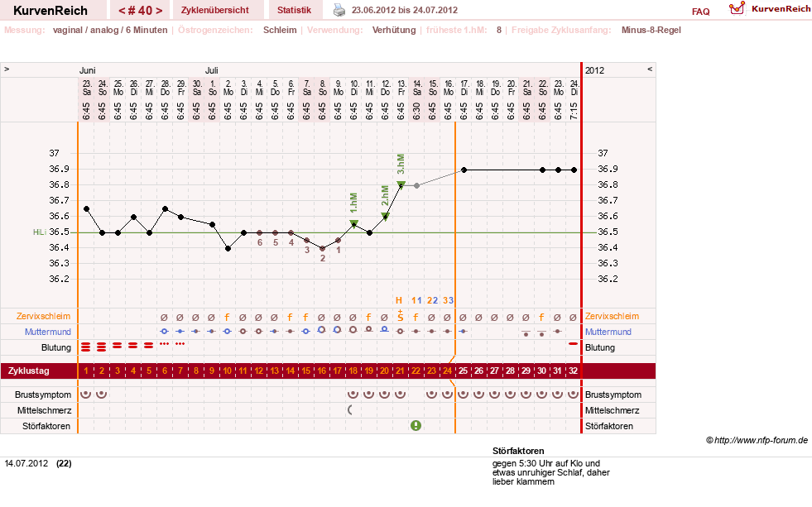Click the temperature point on cycle day 25
812x507 pixels.
(464, 170)
